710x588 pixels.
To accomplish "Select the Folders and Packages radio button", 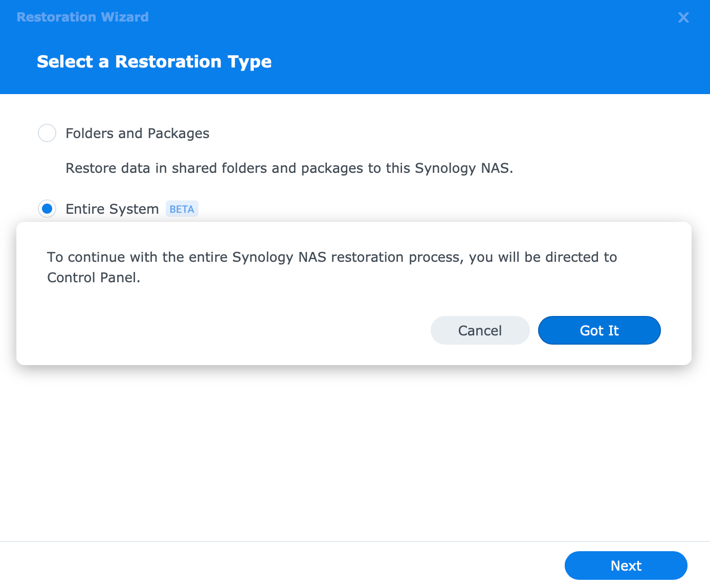I will [47, 133].
